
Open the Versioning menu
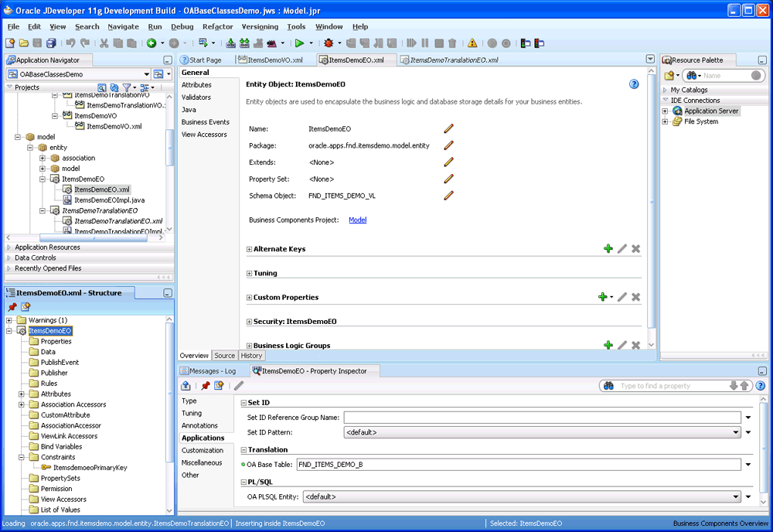pyautogui.click(x=260, y=26)
